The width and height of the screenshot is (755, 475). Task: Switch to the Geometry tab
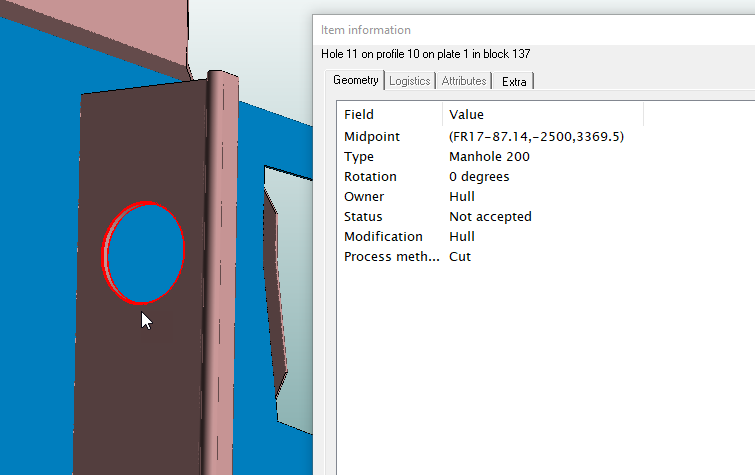(x=356, y=81)
